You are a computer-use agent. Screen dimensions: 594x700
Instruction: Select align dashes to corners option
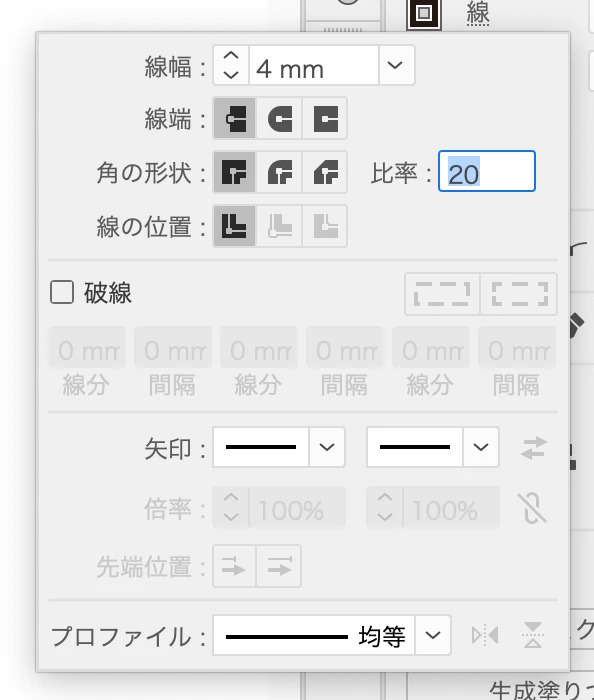(x=519, y=294)
